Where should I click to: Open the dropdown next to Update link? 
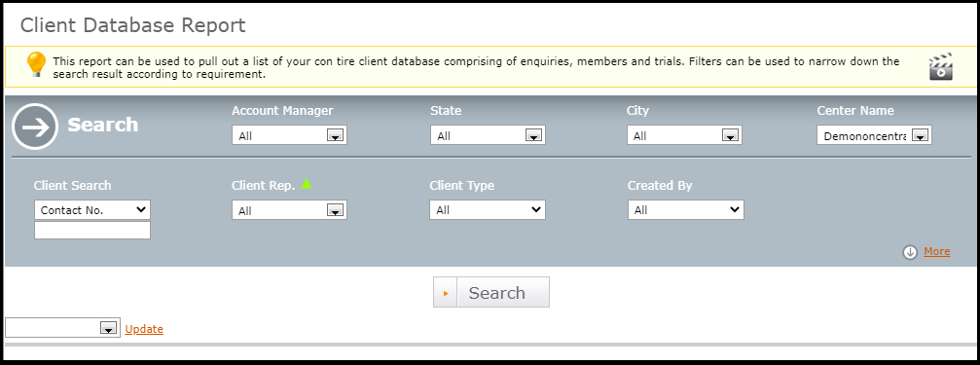(62, 328)
